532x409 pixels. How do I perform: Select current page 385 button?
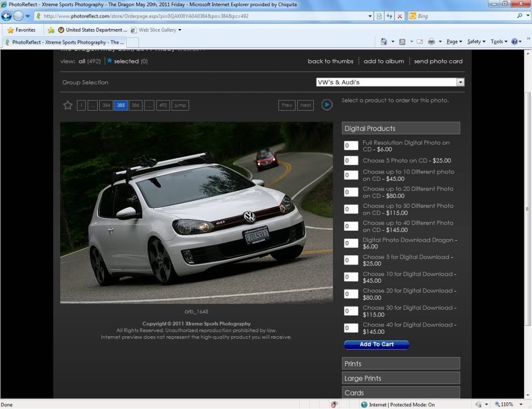coord(121,105)
